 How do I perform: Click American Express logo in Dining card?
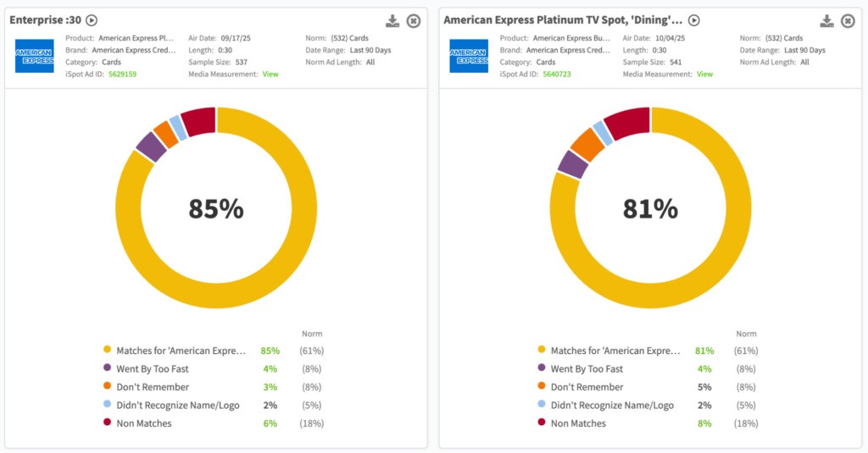tap(468, 55)
